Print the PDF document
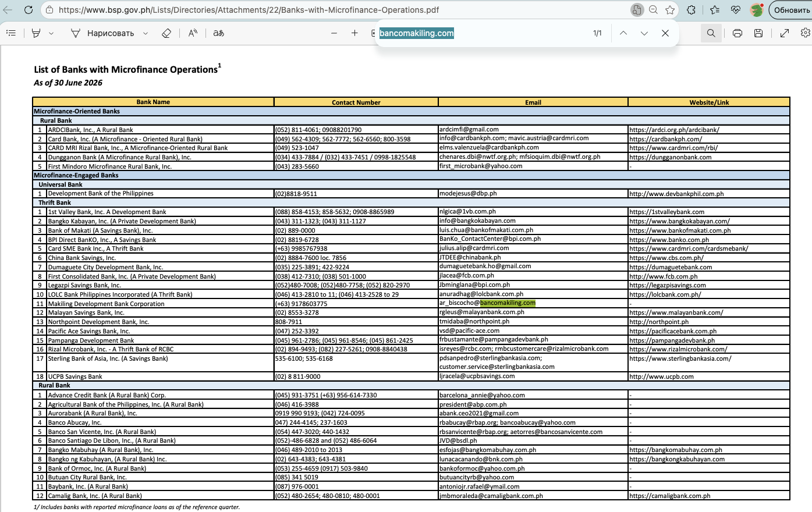This screenshot has height=512, width=812. [x=737, y=33]
